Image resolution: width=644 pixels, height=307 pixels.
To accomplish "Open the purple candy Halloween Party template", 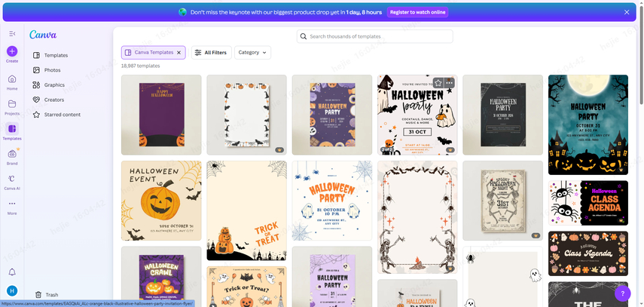I will 332,115.
